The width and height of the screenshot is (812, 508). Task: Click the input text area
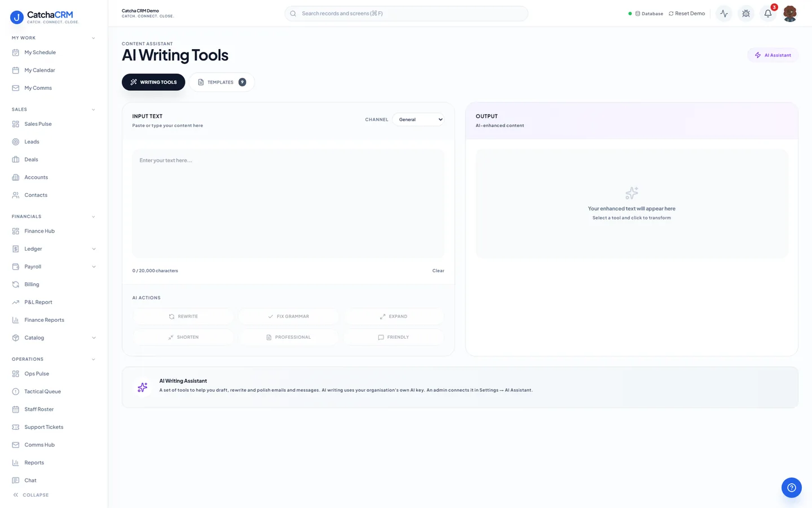[x=288, y=204]
